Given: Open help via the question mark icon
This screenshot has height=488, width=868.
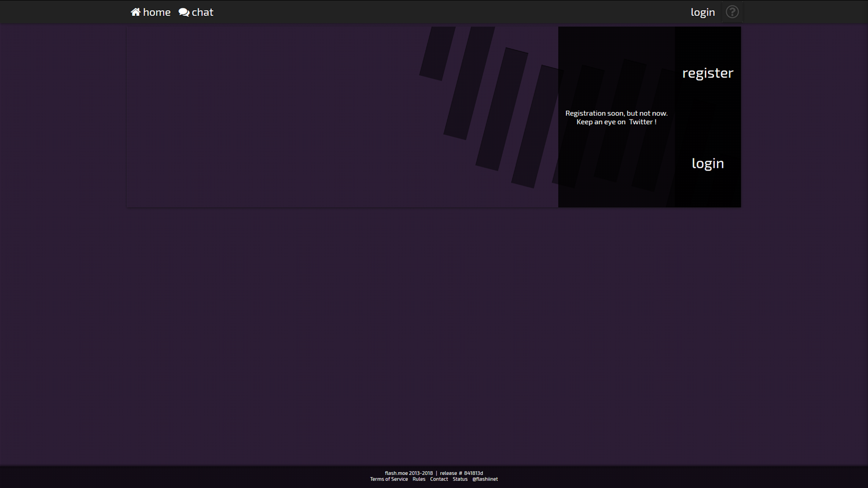Looking at the screenshot, I should point(732,12).
